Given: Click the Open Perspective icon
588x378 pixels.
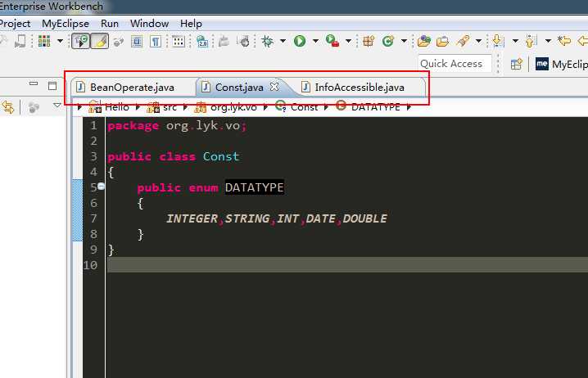Looking at the screenshot, I should point(517,64).
